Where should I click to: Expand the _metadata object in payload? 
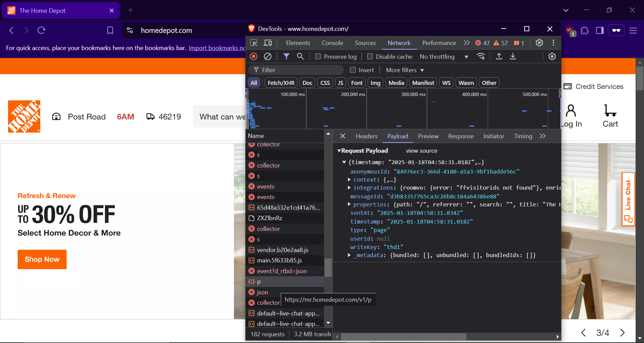349,255
